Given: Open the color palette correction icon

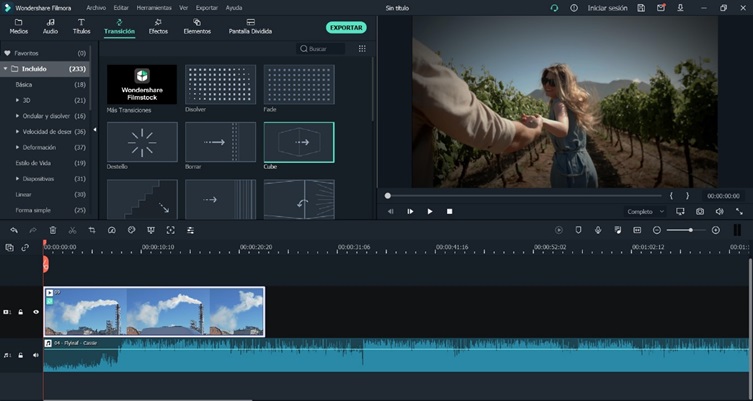Looking at the screenshot, I should [x=131, y=230].
